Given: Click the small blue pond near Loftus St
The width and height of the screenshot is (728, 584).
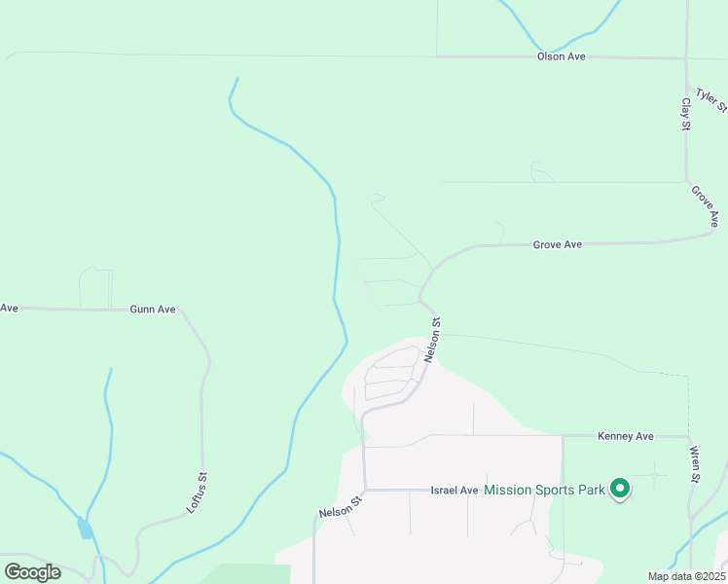Looking at the screenshot, I should (85, 529).
